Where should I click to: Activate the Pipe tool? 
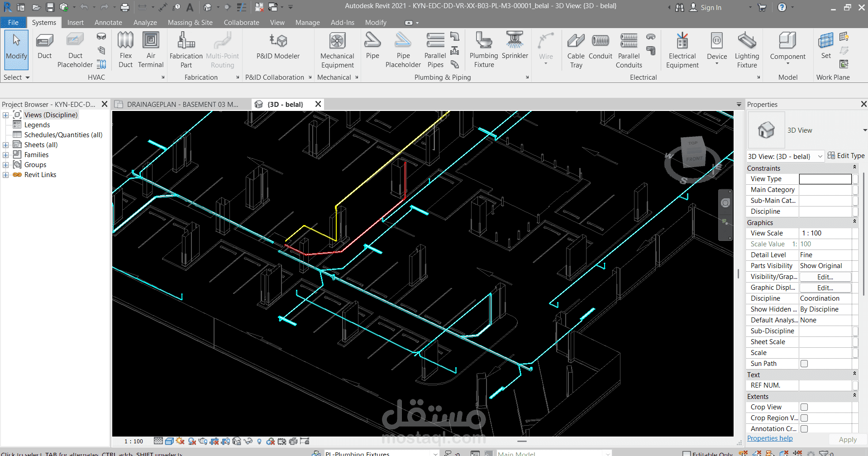coord(372,46)
